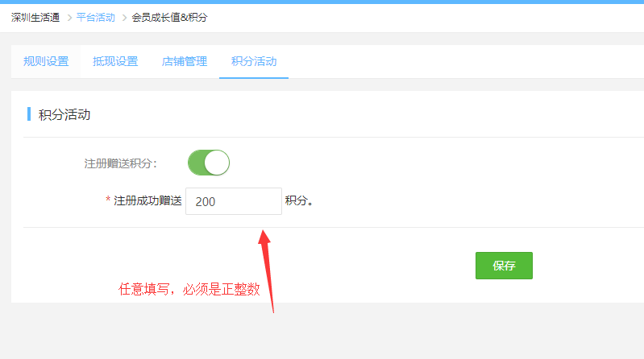Toggle the 注册赠送积分 switch off
644x359 pixels.
tap(209, 163)
